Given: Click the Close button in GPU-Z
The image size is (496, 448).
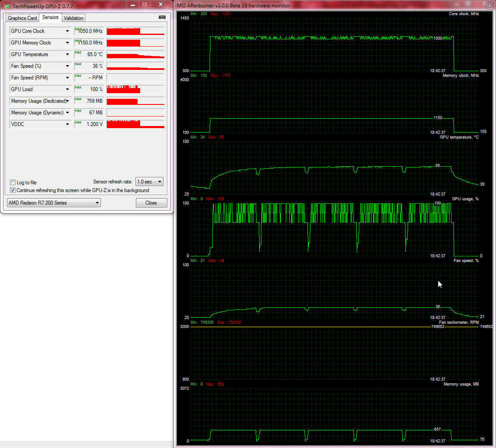Looking at the screenshot, I should point(151,203).
